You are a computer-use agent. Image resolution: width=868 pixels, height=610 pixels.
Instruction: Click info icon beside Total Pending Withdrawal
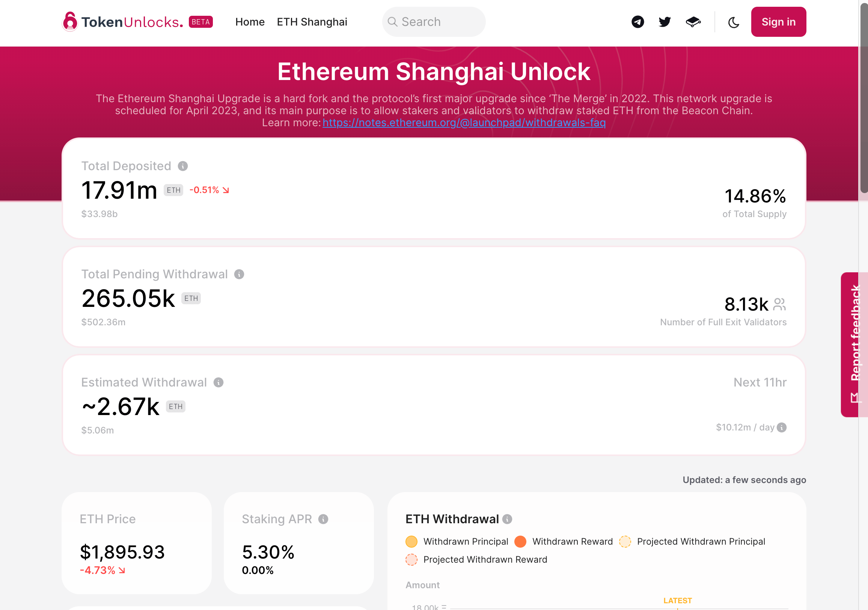239,274
